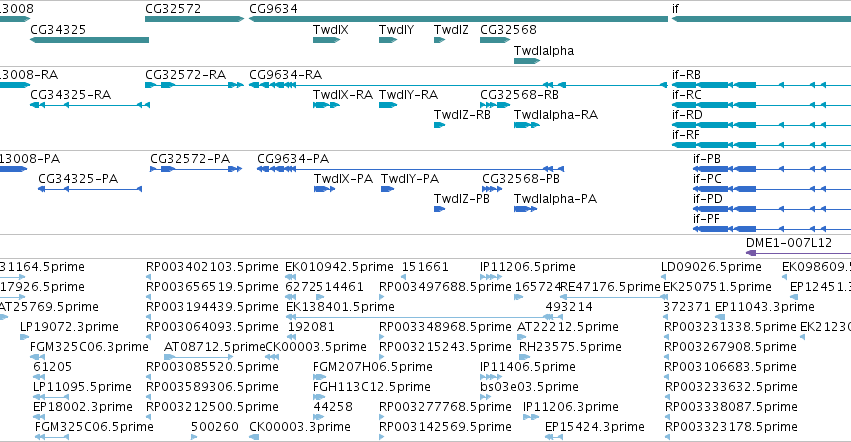Viewport: 851px width, 442px height.
Task: Select the CG9634-RA transcript label
Action: pyautogui.click(x=285, y=74)
